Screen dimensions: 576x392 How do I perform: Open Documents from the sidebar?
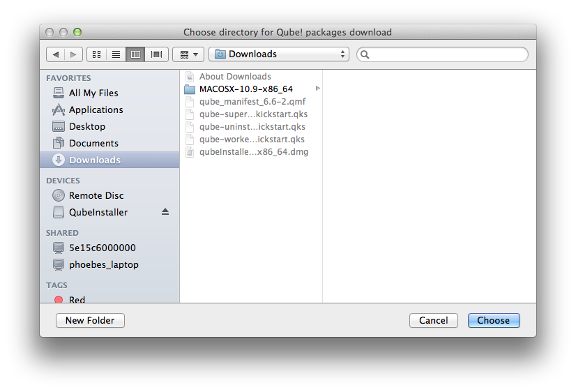point(93,143)
